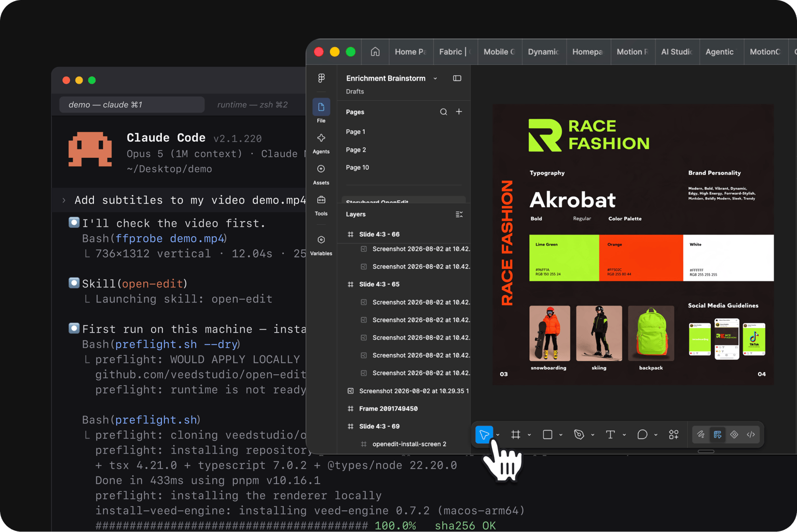This screenshot has width=797, height=532.
Task: Select the Move tool in Figma toolbar
Action: tap(484, 434)
